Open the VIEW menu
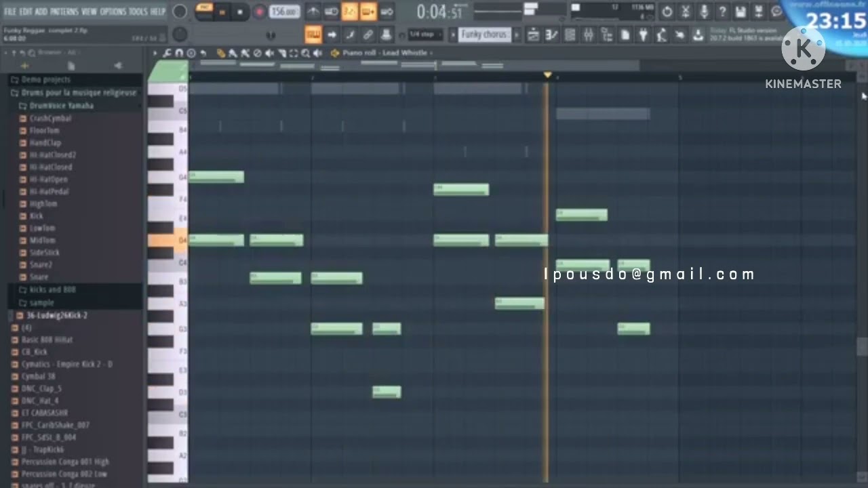 89,12
